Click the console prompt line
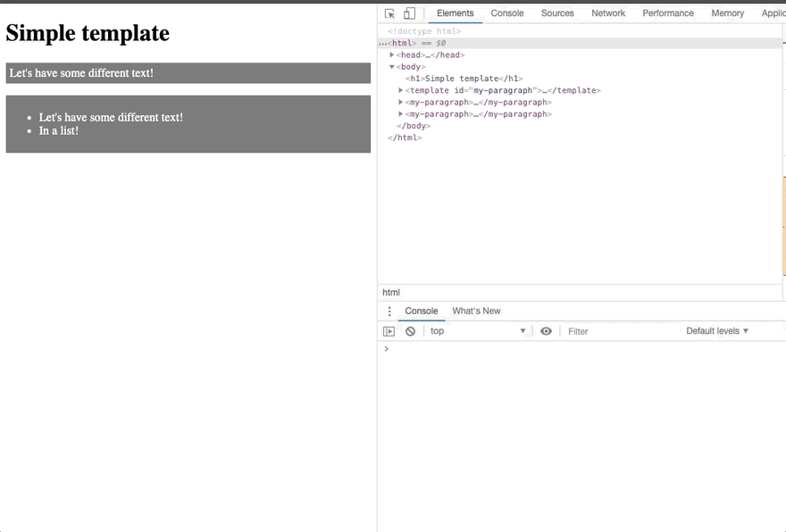This screenshot has height=532, width=786. click(x=581, y=349)
